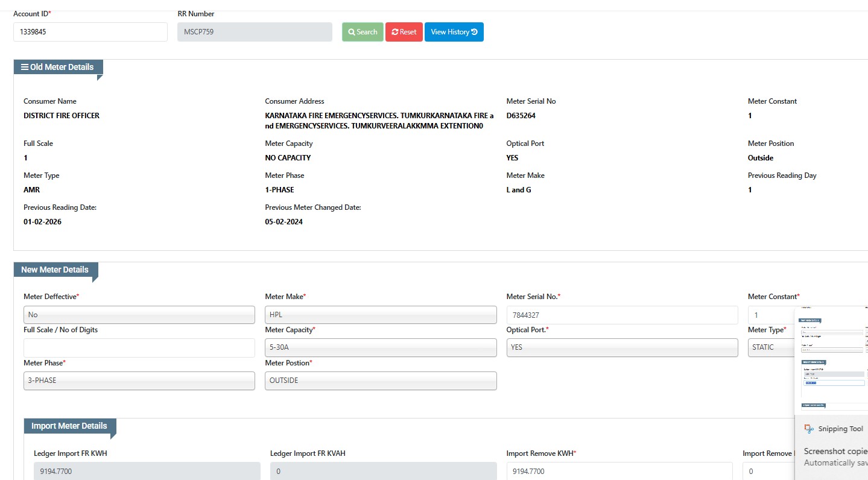
Task: Click the hamburger icon in Old Meter Details
Action: [25, 67]
